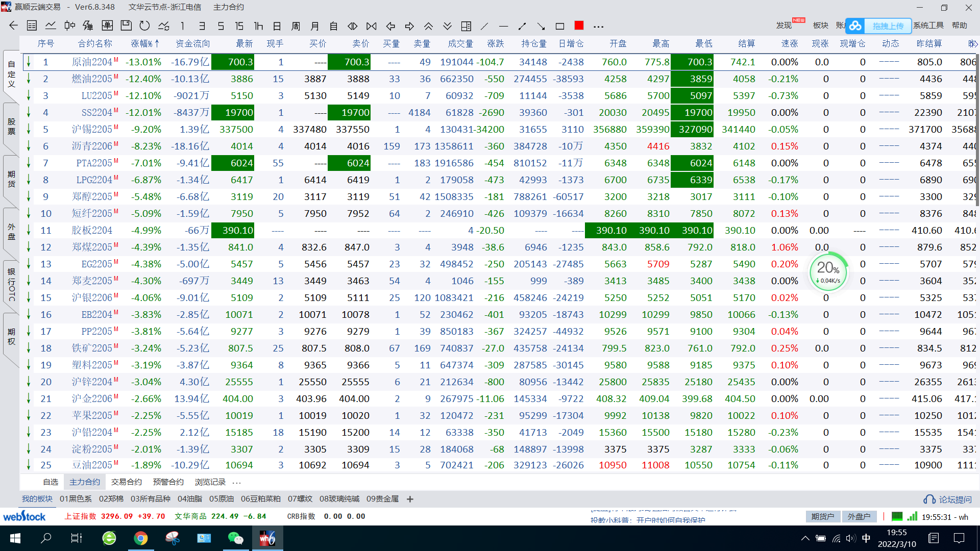Open the 期权 side tab
The width and height of the screenshot is (980, 551).
[11, 337]
